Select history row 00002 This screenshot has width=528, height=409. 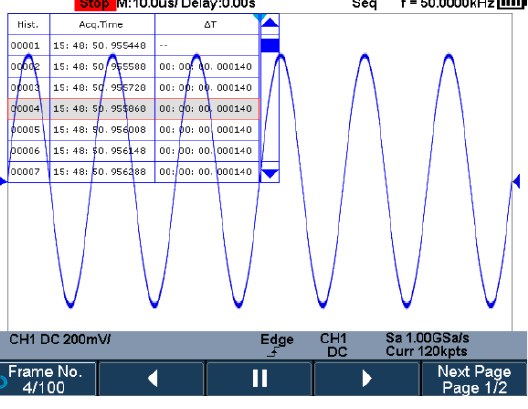pyautogui.click(x=133, y=66)
